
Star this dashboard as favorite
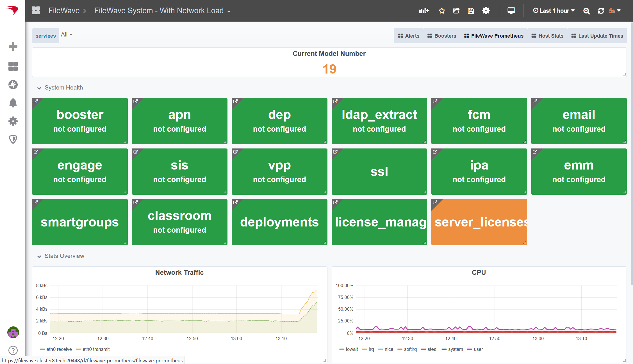pyautogui.click(x=442, y=11)
